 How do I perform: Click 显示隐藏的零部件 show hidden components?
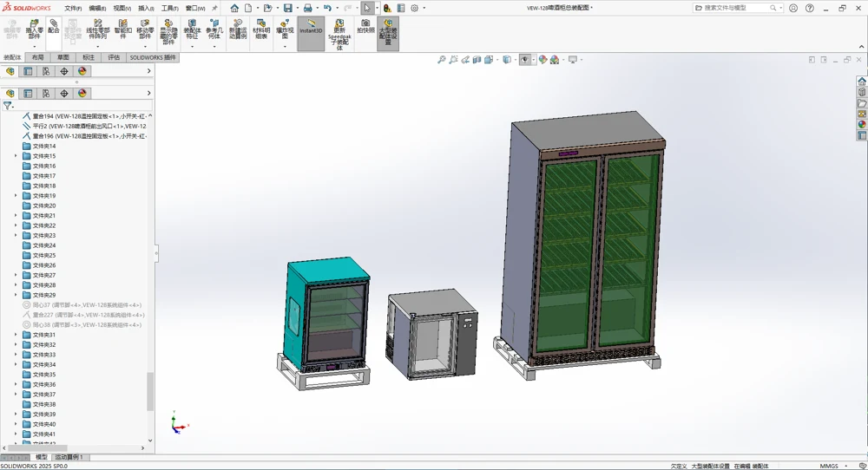(x=169, y=31)
